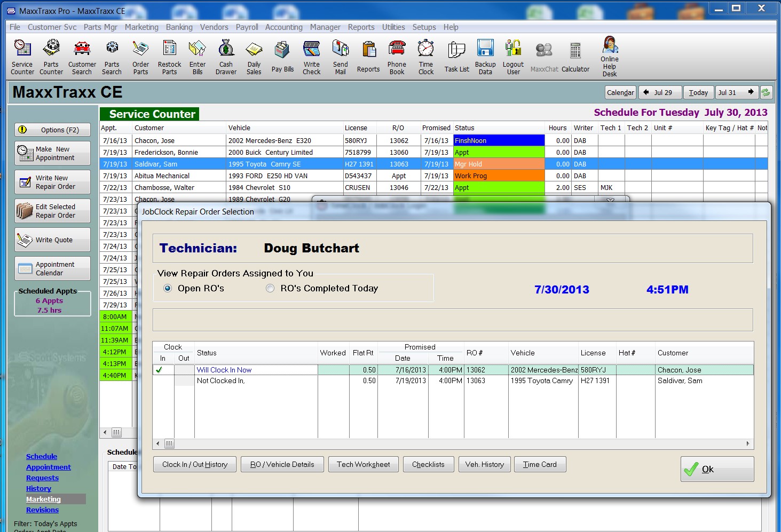Open the Customer Svc menu
Screen dimensions: 781x532
coord(52,27)
